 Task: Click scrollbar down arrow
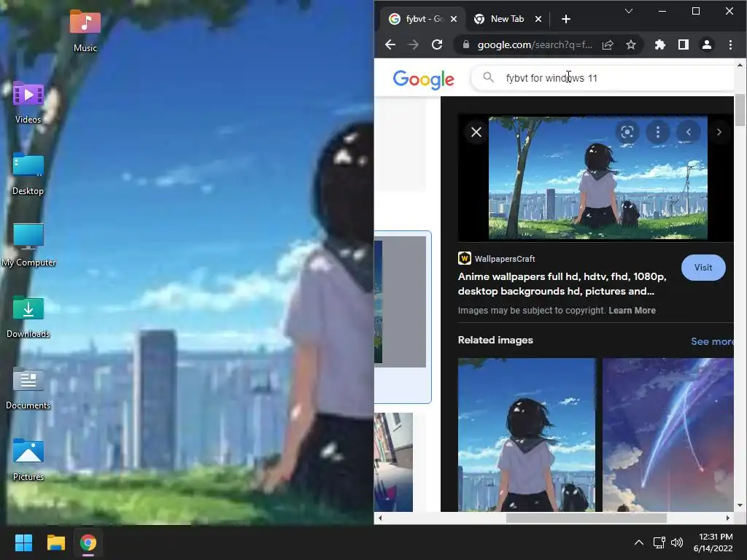click(740, 505)
